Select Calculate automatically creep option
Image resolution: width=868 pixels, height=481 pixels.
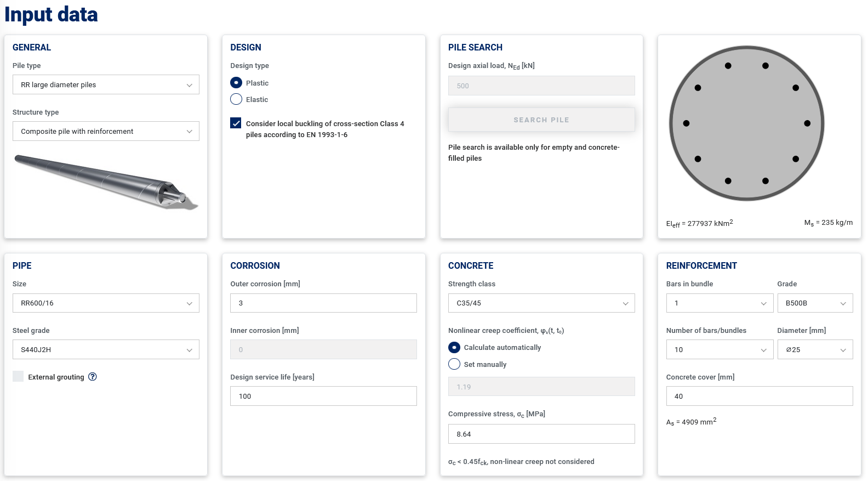(x=454, y=348)
